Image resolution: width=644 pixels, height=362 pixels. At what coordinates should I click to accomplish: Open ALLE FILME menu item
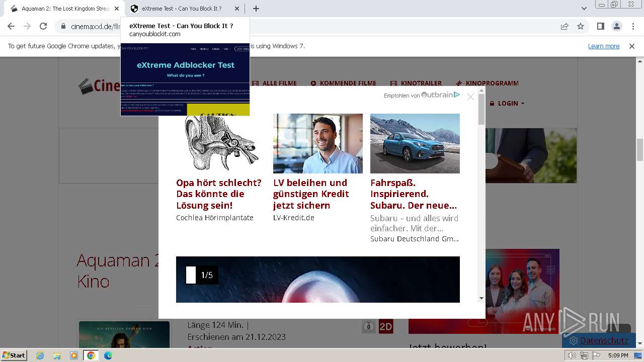click(x=274, y=83)
